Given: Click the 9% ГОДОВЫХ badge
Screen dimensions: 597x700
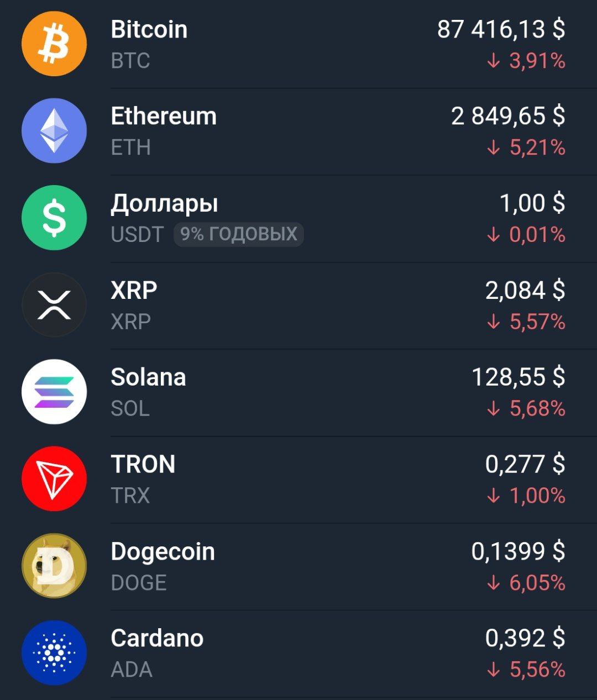Looking at the screenshot, I should click(239, 234).
